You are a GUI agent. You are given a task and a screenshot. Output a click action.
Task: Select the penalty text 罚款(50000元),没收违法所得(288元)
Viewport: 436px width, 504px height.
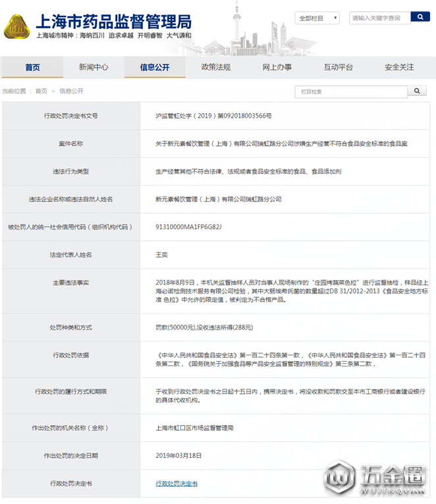(204, 328)
